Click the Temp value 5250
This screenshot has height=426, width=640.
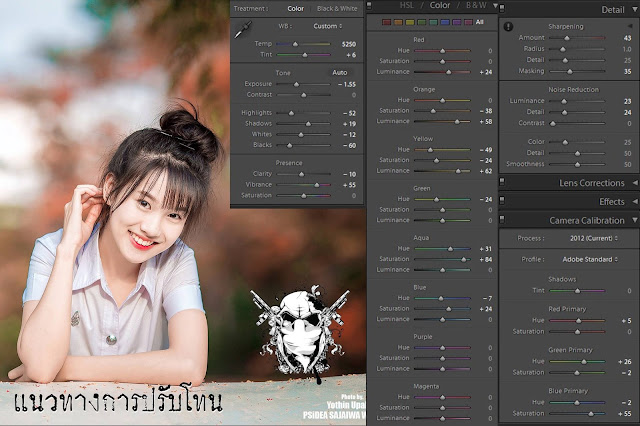point(349,44)
